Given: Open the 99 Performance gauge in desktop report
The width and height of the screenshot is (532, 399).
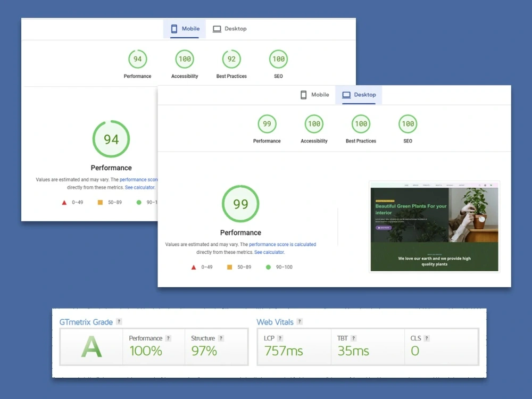Looking at the screenshot, I should (267, 124).
